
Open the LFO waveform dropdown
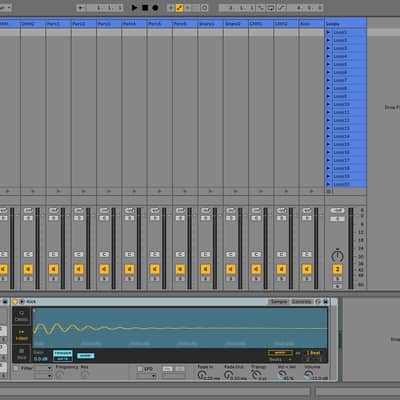[x=147, y=376]
